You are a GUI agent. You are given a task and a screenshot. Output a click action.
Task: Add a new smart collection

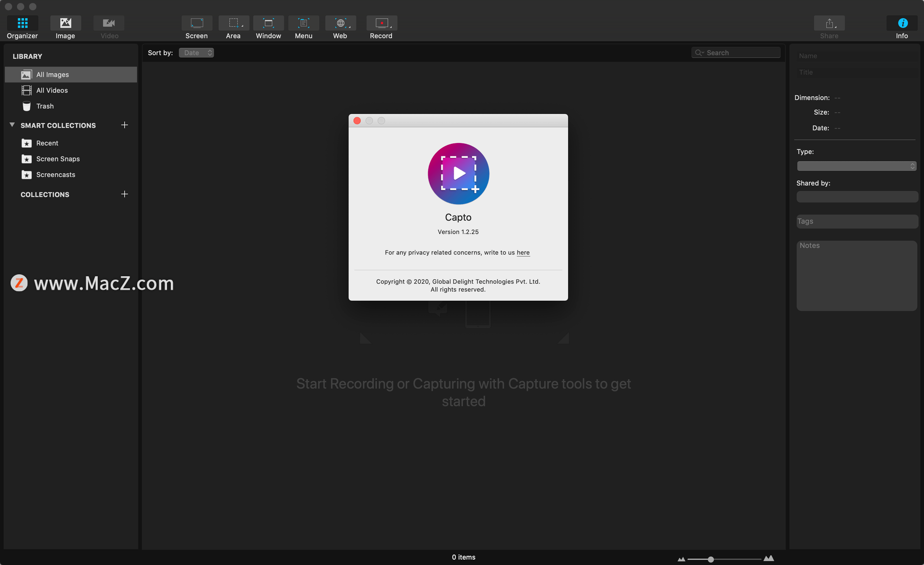[125, 125]
